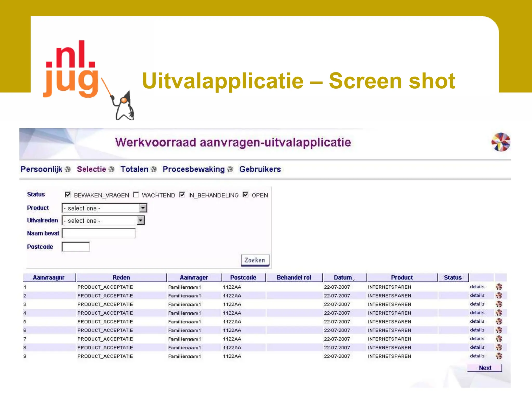Click the pinwheel icon in row 2
This screenshot has width=532, height=399.
[499, 295]
